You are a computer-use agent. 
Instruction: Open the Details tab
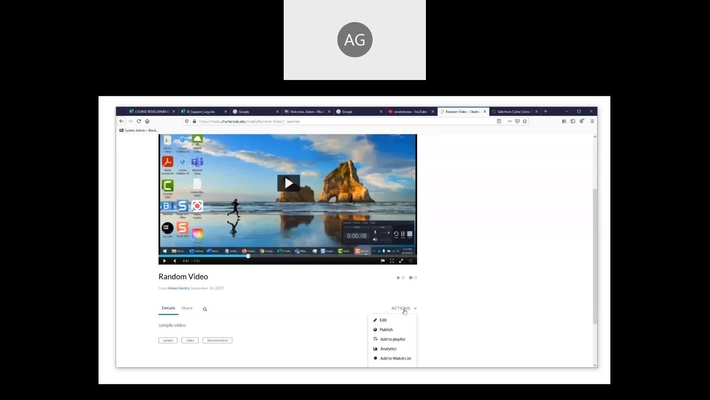168,308
